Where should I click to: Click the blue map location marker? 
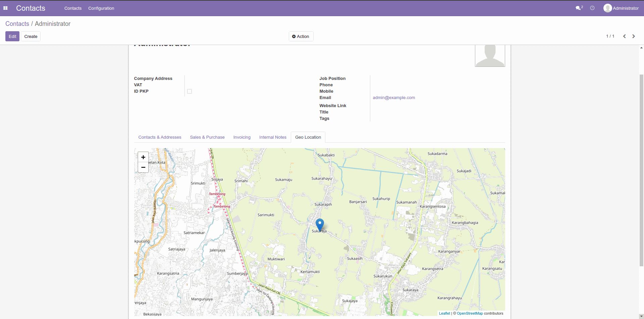[320, 224]
